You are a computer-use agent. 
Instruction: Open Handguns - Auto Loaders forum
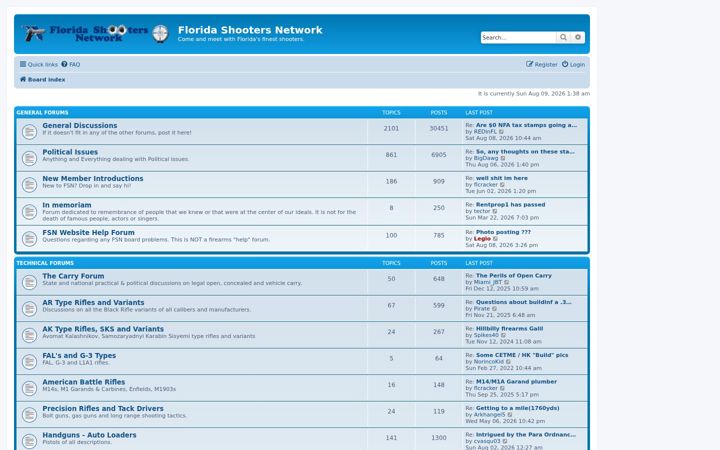pos(89,435)
